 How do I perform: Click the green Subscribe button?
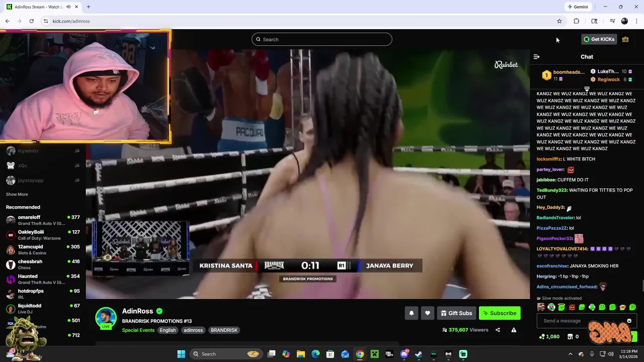[x=500, y=313]
